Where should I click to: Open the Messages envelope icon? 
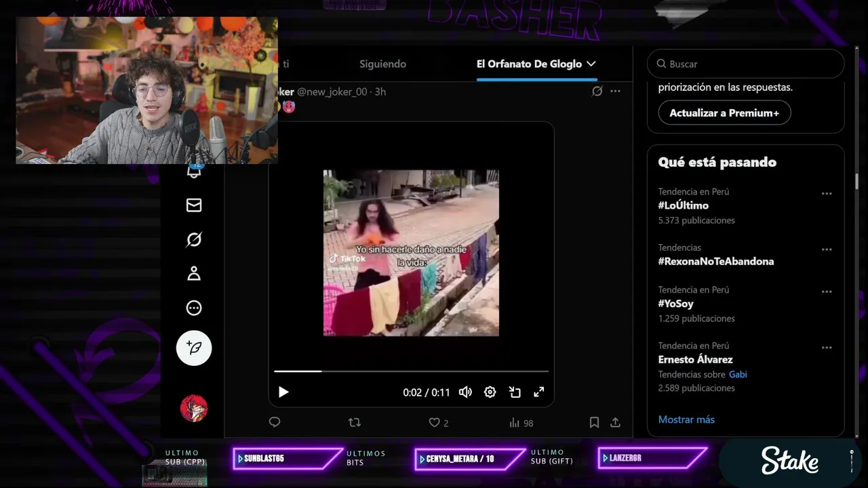point(194,205)
